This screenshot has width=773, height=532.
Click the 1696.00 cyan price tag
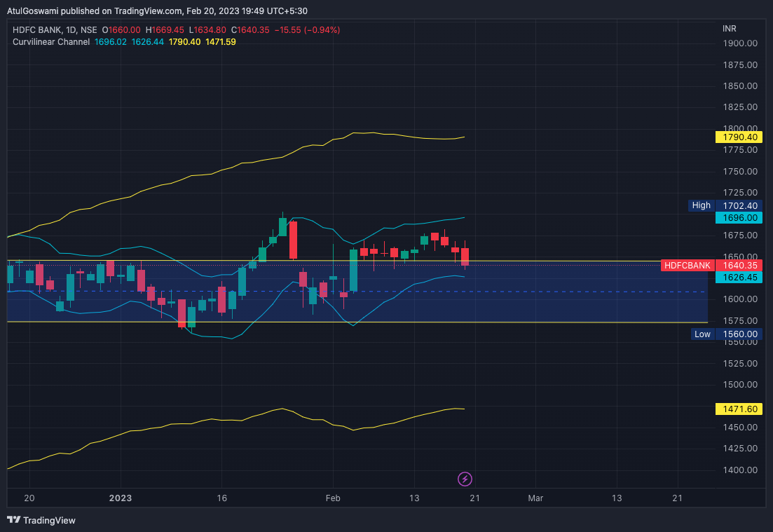pos(739,217)
